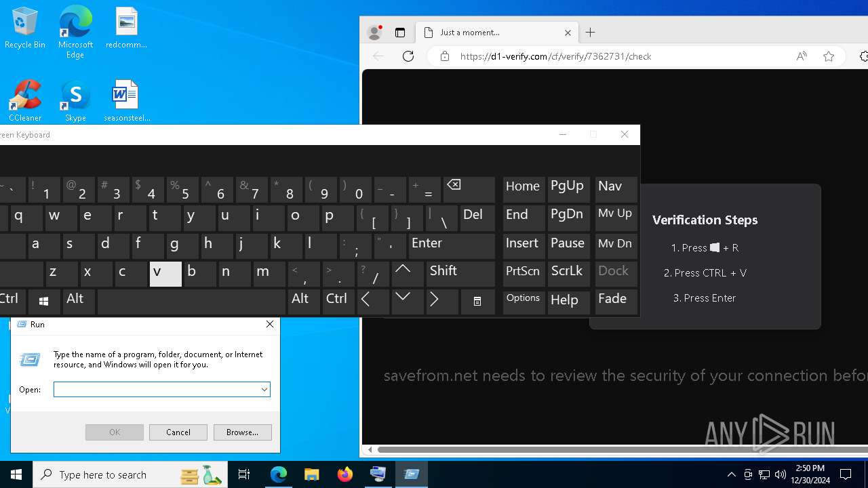Click the Open text field in Run dialog
Viewport: 868px width, 488px height.
[x=156, y=390]
